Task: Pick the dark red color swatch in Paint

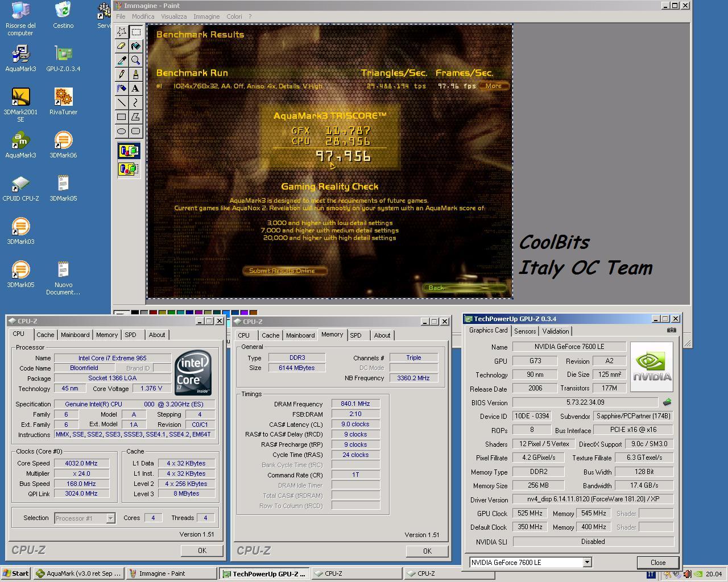Action: click(153, 313)
